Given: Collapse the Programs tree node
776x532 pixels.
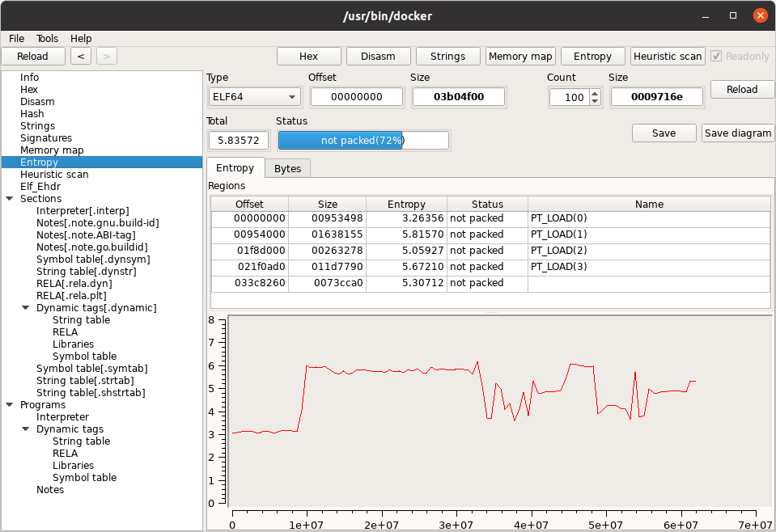Looking at the screenshot, I should (9, 405).
